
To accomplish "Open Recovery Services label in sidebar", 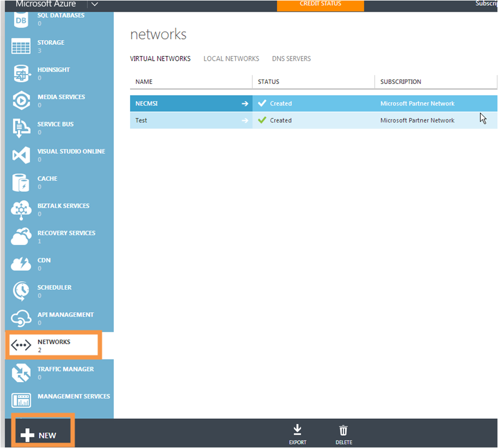I will click(x=66, y=233).
